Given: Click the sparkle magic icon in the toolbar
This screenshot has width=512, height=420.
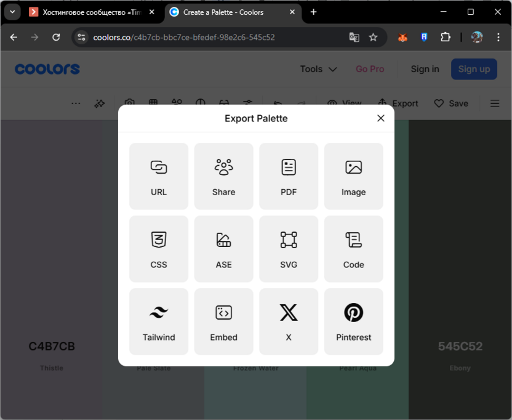Looking at the screenshot, I should (100, 103).
